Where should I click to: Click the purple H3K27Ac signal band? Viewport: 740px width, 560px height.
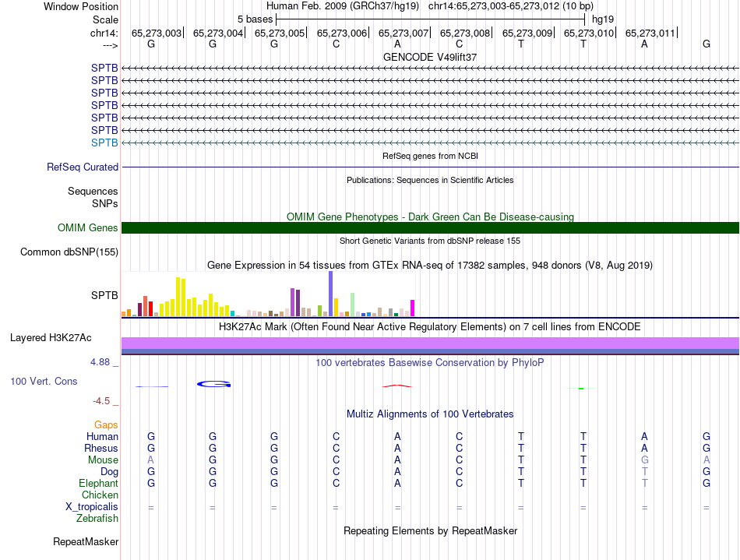pos(430,343)
